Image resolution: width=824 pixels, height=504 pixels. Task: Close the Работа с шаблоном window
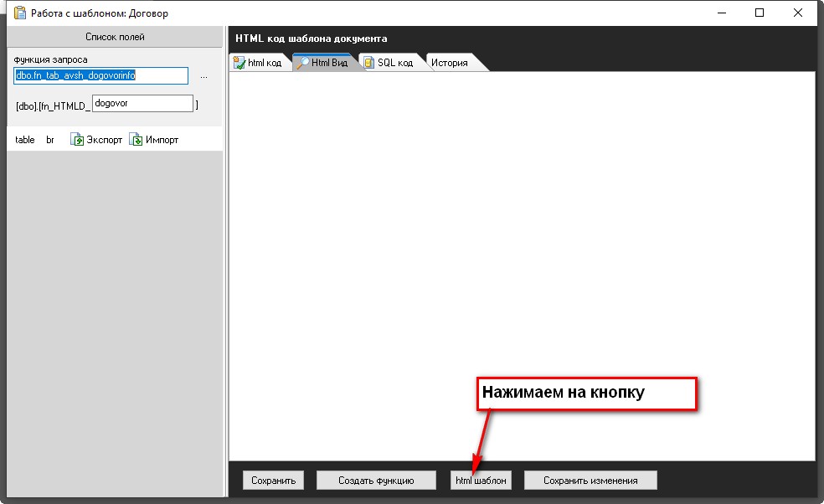798,13
